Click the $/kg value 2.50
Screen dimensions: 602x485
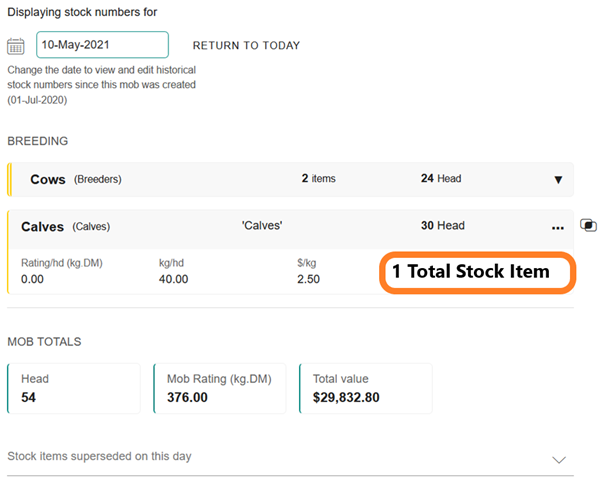pos(308,279)
